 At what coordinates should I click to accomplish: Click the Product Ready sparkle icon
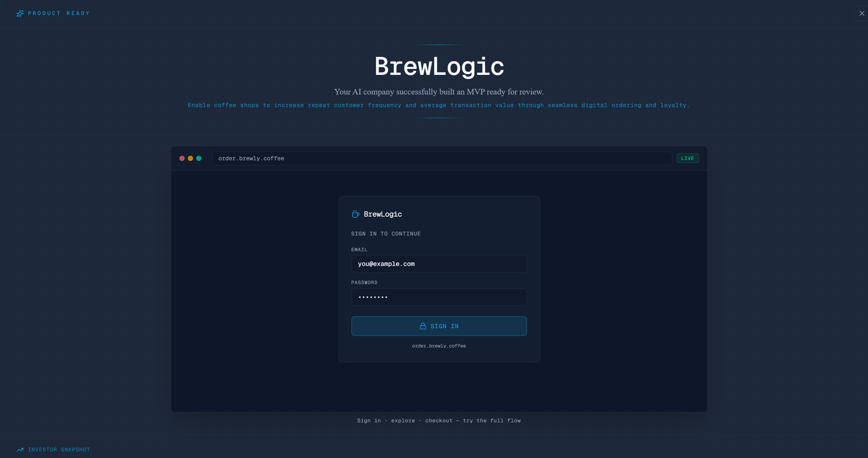click(x=20, y=13)
